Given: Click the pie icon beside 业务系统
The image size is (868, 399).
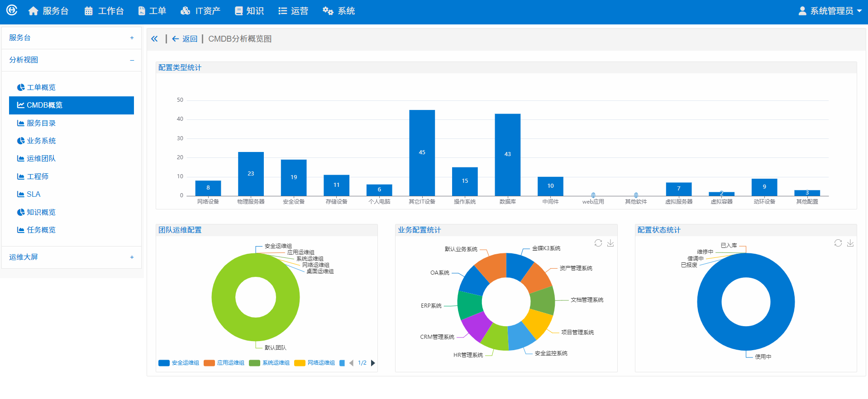Looking at the screenshot, I should [x=21, y=141].
